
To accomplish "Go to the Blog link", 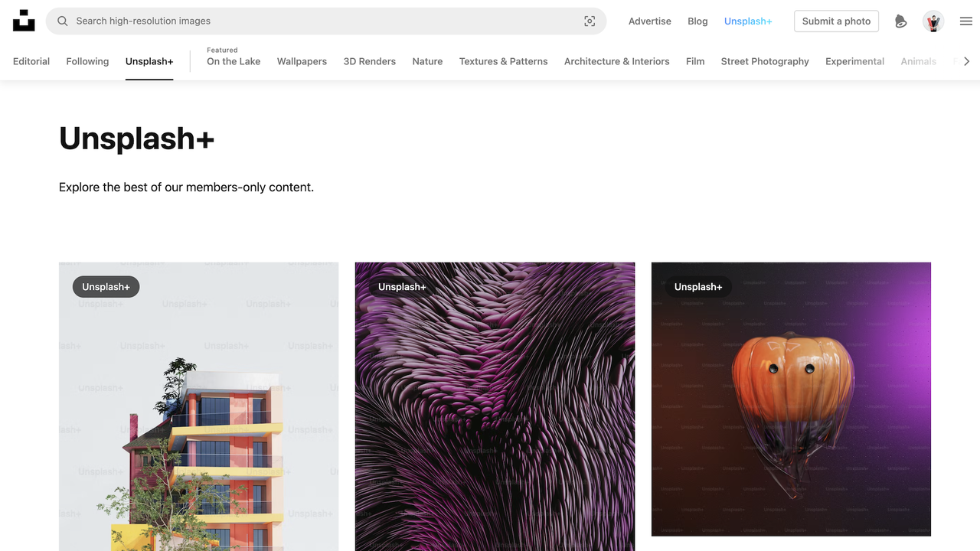I will (697, 21).
